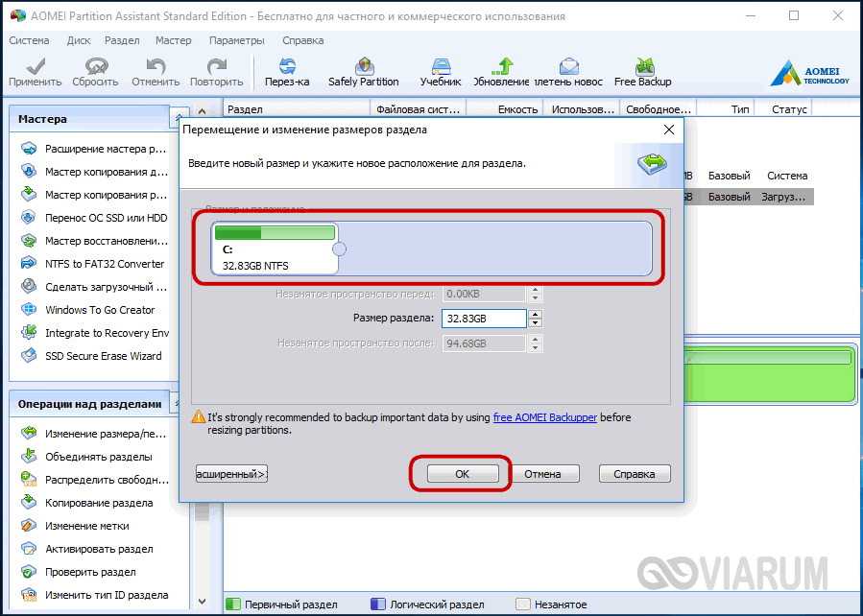Click the partition resize slider handle

[339, 249]
